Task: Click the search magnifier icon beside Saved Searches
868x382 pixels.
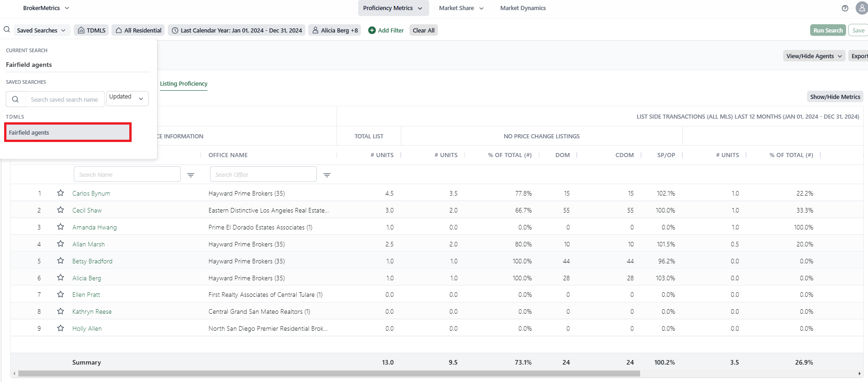Action: [x=7, y=30]
